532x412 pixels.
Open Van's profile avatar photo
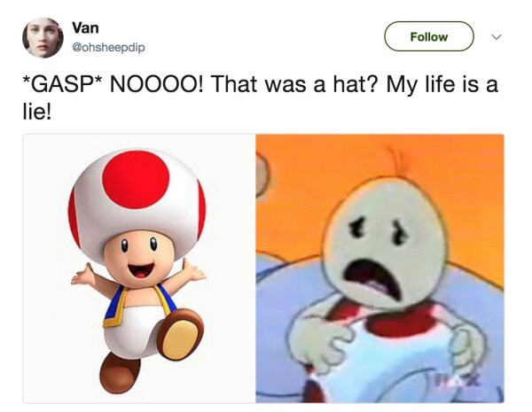[43, 37]
